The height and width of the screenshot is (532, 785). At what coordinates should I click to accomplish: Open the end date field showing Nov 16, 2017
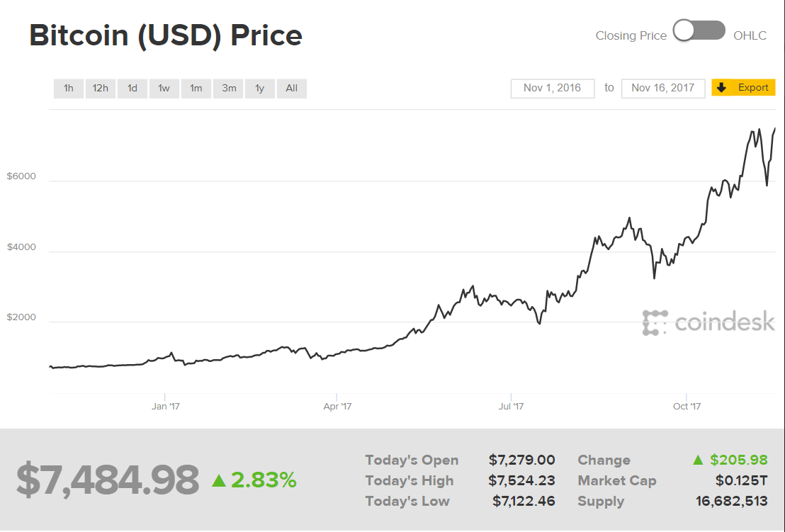point(663,88)
